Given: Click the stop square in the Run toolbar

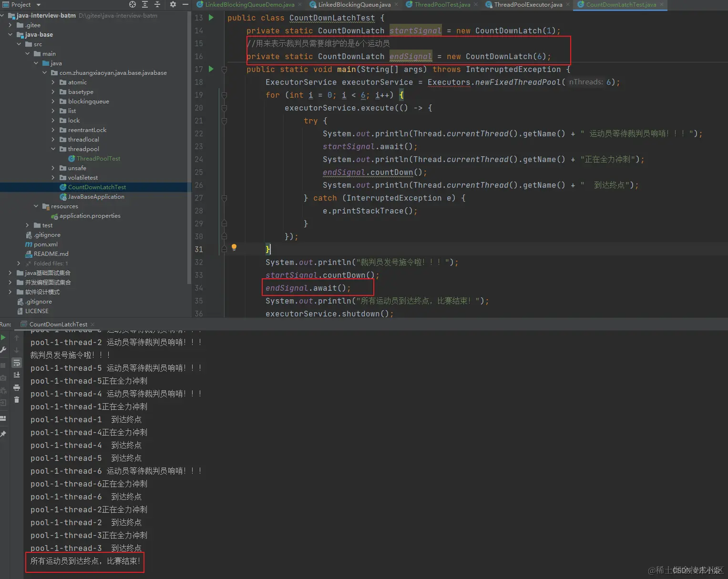Looking at the screenshot, I should pyautogui.click(x=3, y=365).
